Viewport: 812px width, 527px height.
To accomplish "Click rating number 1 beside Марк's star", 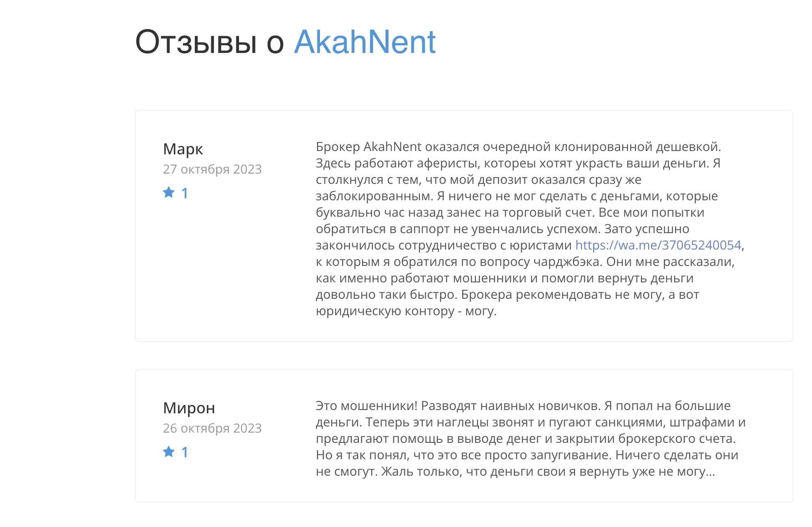I will click(x=185, y=193).
